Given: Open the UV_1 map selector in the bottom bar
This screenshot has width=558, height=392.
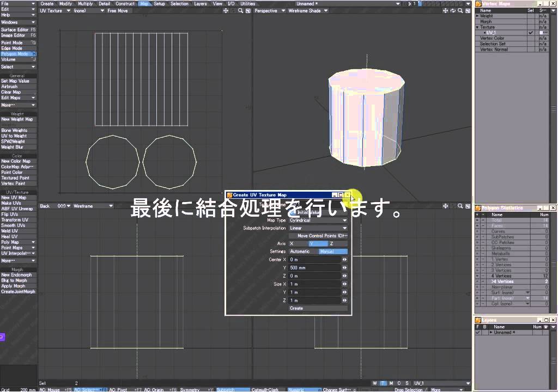Looking at the screenshot, I should click(441, 383).
